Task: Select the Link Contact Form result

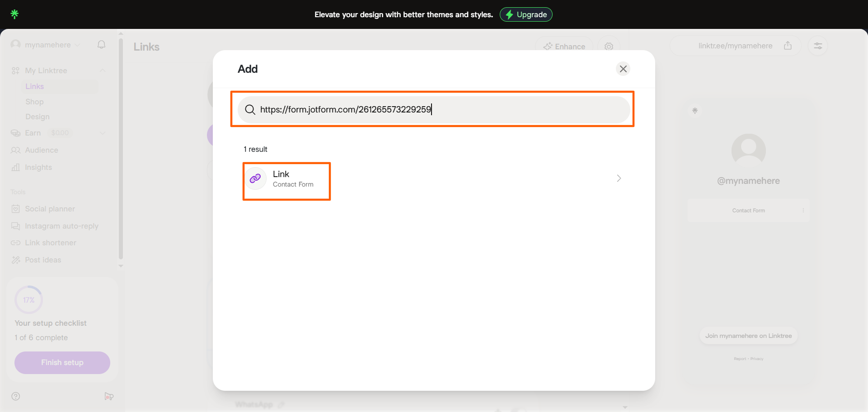Action: (x=433, y=178)
